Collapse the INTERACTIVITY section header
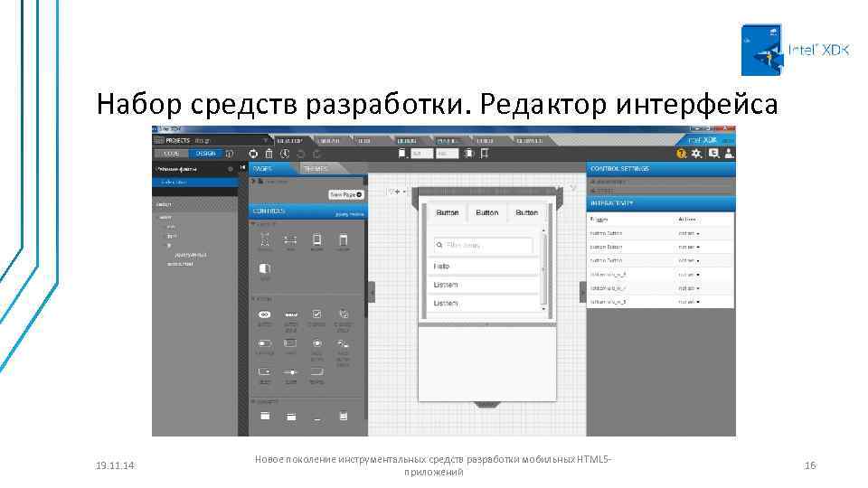This screenshot has height=488, width=868. (661, 203)
